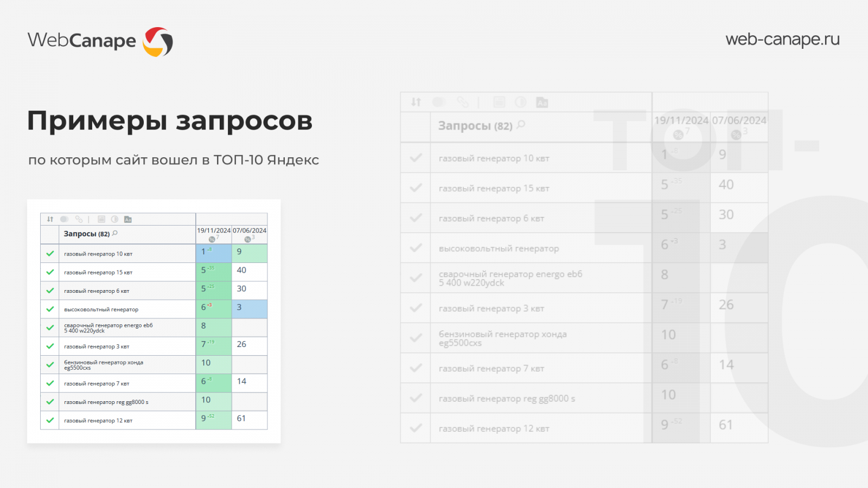The height and width of the screenshot is (488, 868).
Task: Click black value 61 in the white card
Action: [241, 418]
